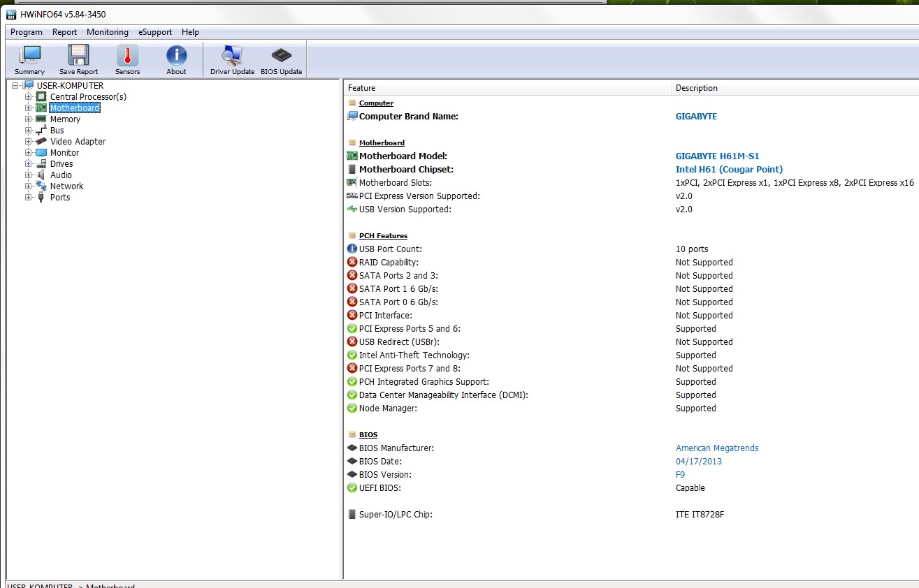Launch the BIOS Update tool

[281, 60]
